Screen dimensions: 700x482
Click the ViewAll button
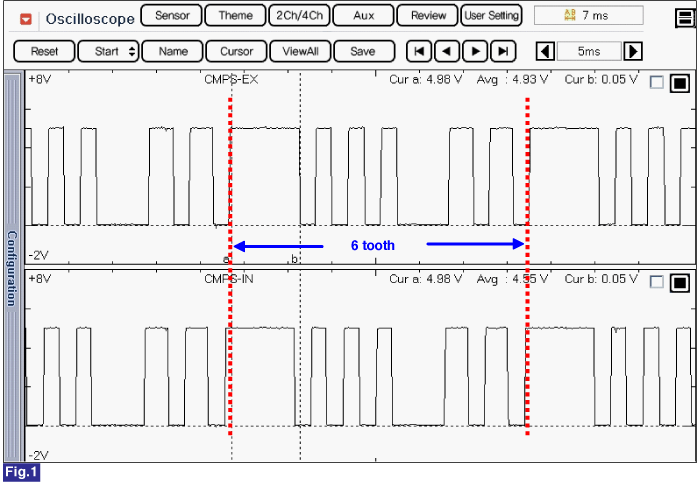pos(300,51)
